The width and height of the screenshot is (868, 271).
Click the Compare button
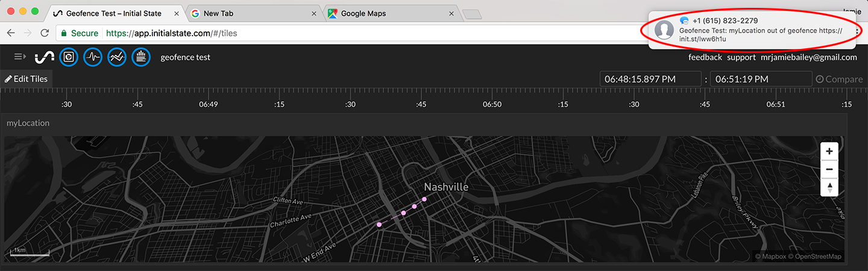839,79
